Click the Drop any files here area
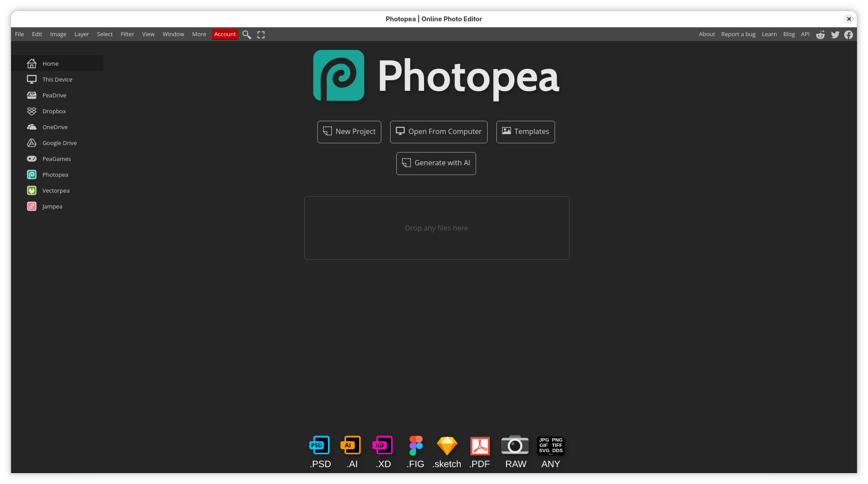Screen dimensions: 868x484 click(x=436, y=228)
